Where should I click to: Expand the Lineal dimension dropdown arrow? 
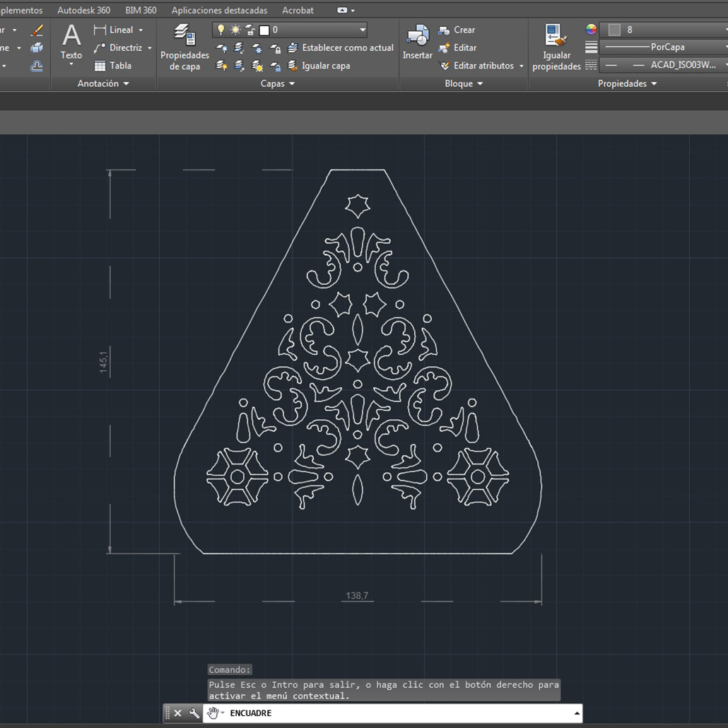(x=141, y=30)
